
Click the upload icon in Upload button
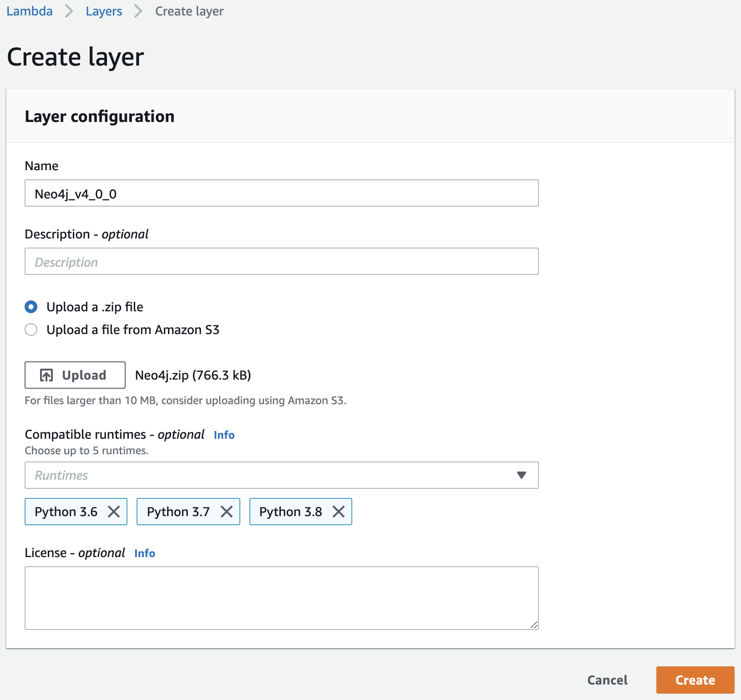(x=46, y=375)
